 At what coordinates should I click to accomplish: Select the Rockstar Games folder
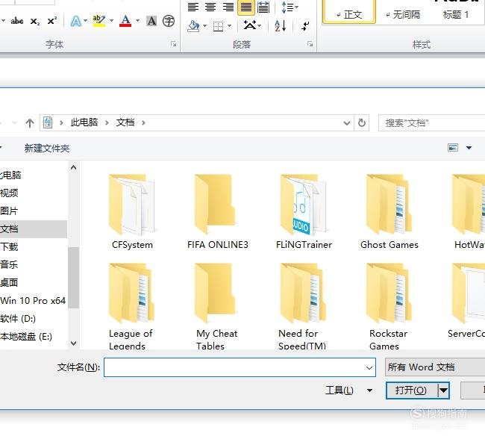(x=389, y=306)
